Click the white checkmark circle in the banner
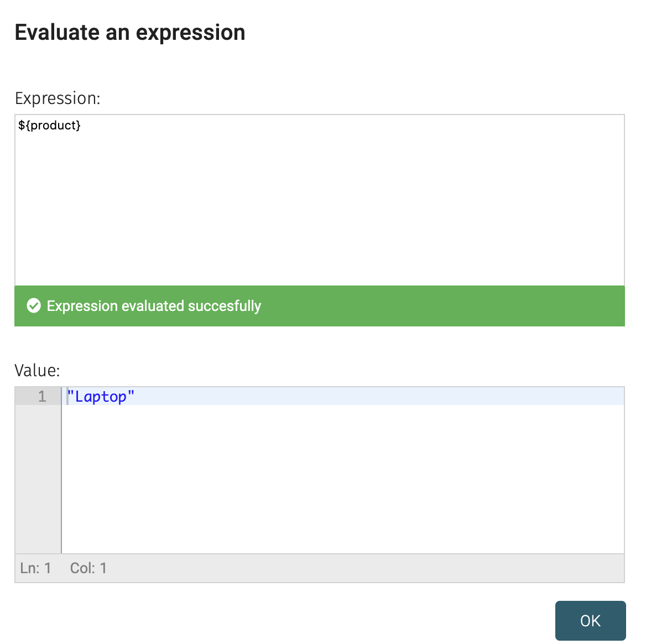 click(34, 305)
